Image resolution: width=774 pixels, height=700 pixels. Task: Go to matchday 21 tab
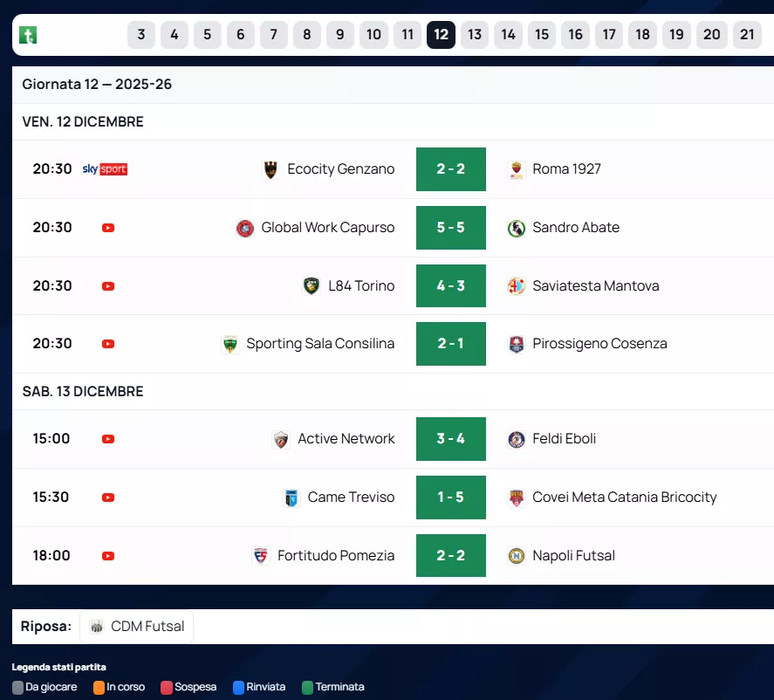747,35
